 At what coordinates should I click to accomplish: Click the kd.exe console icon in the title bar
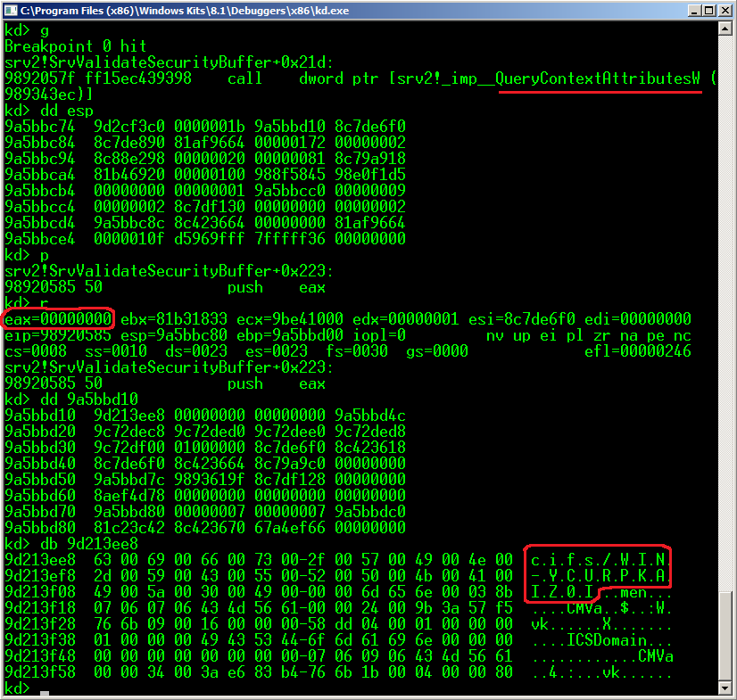(9, 11)
